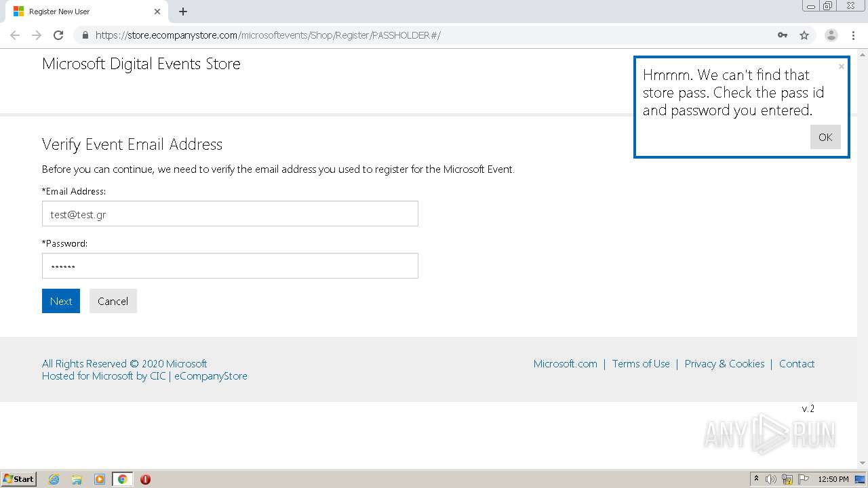The height and width of the screenshot is (488, 868).
Task: Click the Cancel button
Action: coord(113,301)
